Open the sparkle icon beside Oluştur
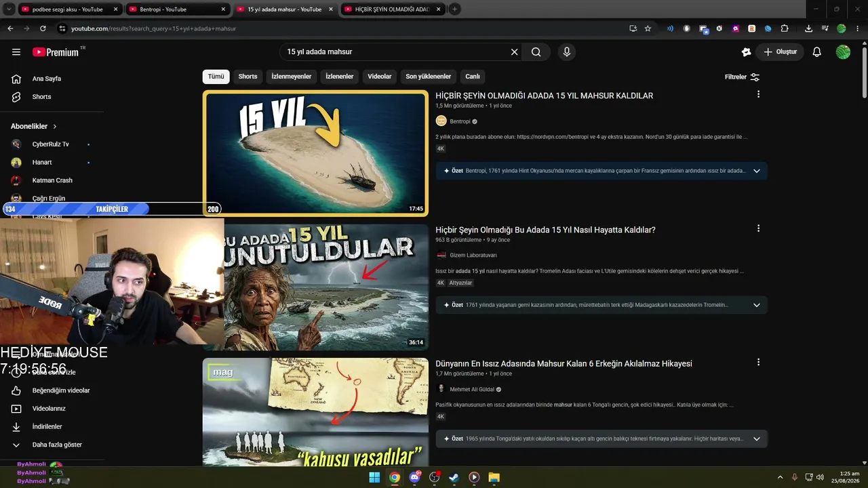The width and height of the screenshot is (868, 488). click(x=747, y=52)
